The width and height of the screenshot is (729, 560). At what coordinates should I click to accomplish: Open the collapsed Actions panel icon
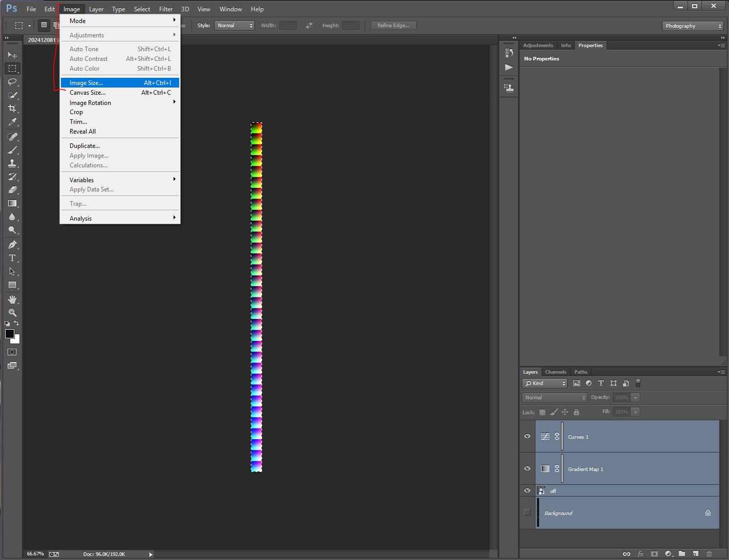(x=509, y=67)
